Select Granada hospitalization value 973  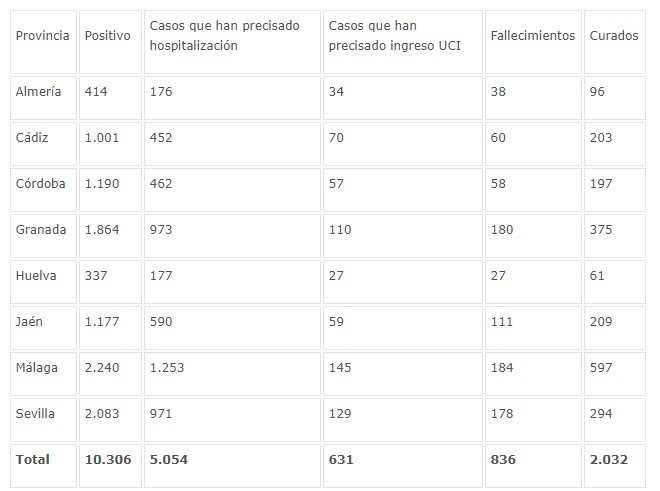pyautogui.click(x=161, y=229)
